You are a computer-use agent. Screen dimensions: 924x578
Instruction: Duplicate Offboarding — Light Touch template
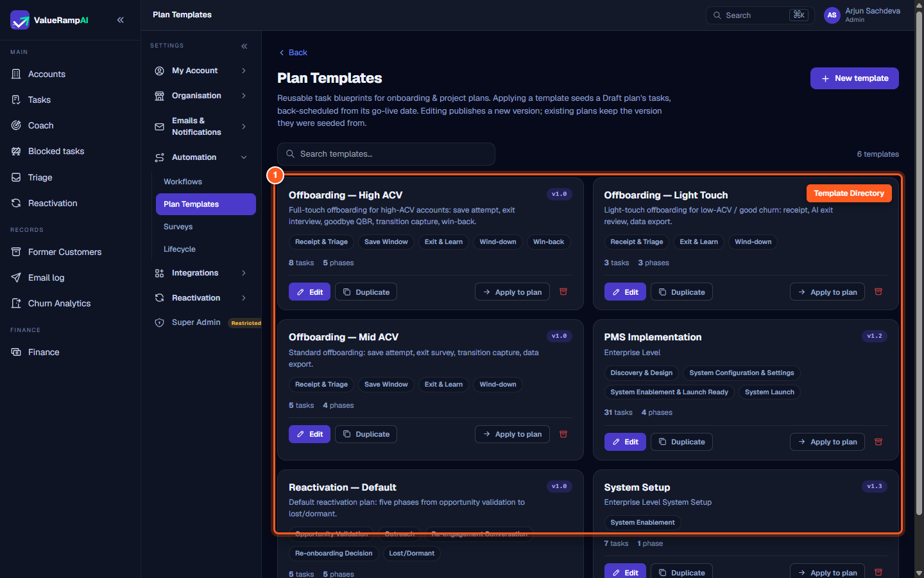pos(681,292)
